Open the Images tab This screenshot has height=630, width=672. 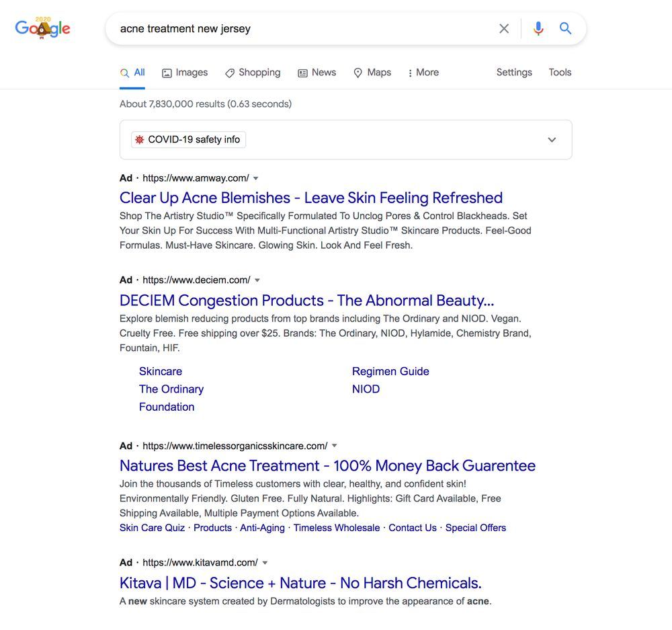tap(185, 73)
